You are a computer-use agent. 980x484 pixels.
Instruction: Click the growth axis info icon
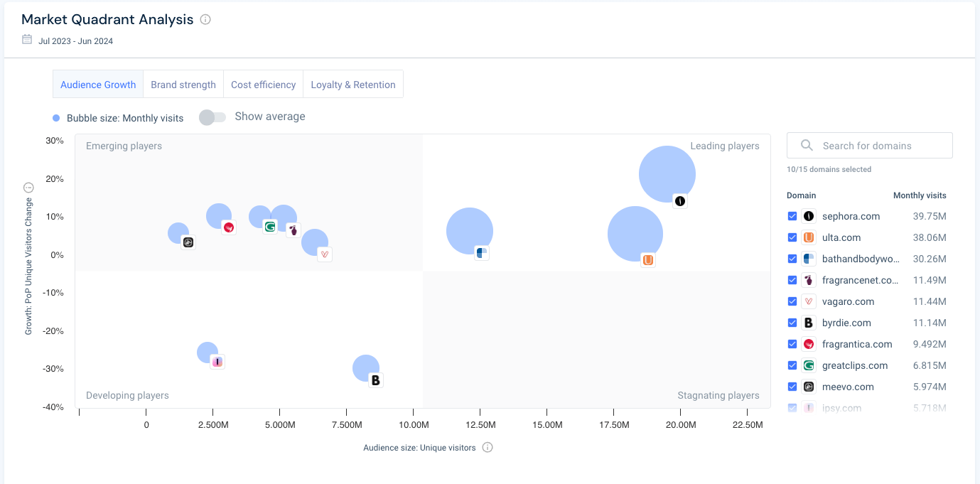(28, 187)
